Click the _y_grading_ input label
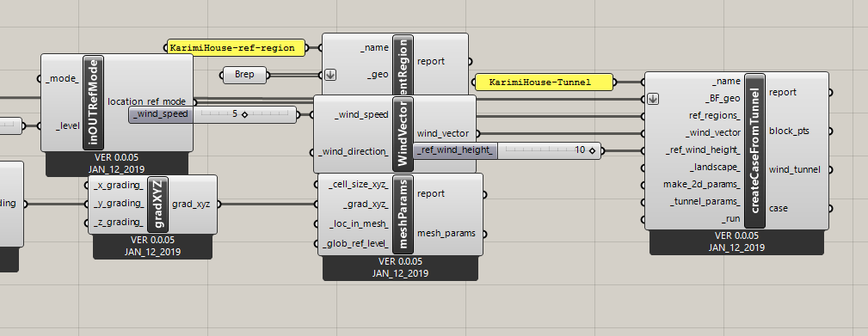This screenshot has height=336, width=868. [118, 204]
